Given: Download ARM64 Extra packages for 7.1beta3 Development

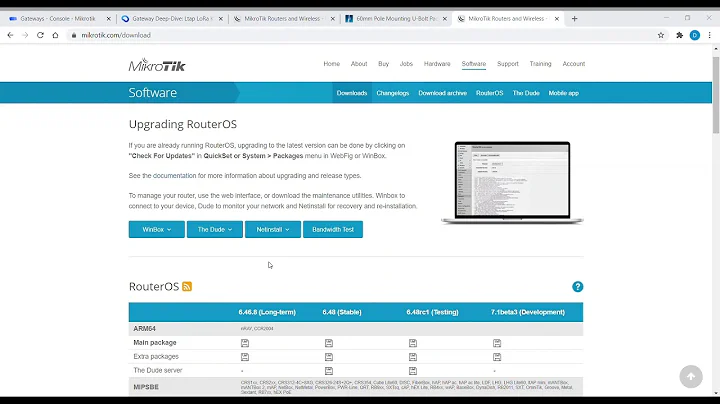Looking at the screenshot, I should click(497, 357).
